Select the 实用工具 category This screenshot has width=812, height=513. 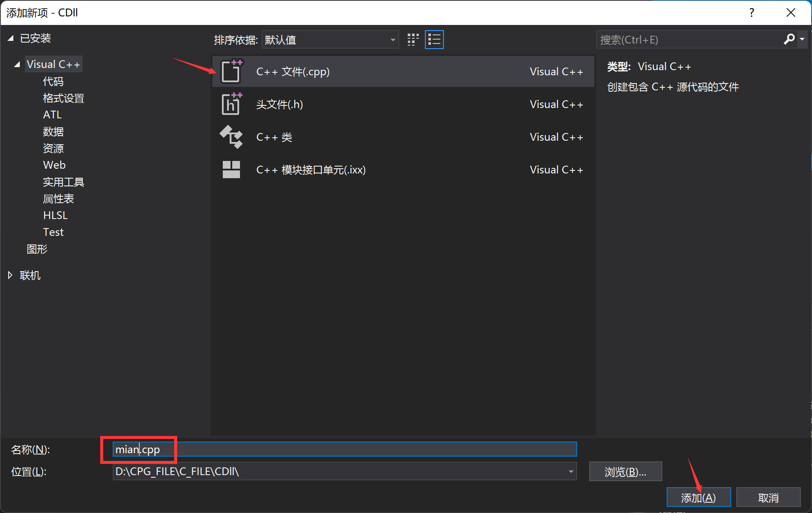pyautogui.click(x=63, y=182)
